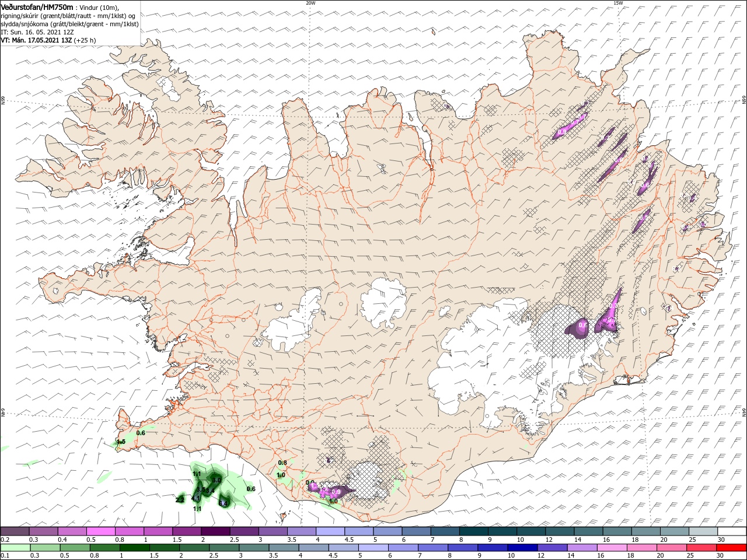
Task: Click the 'VT: Mán. 17.05.2021 13Z' valid time
Action: [x=36, y=40]
